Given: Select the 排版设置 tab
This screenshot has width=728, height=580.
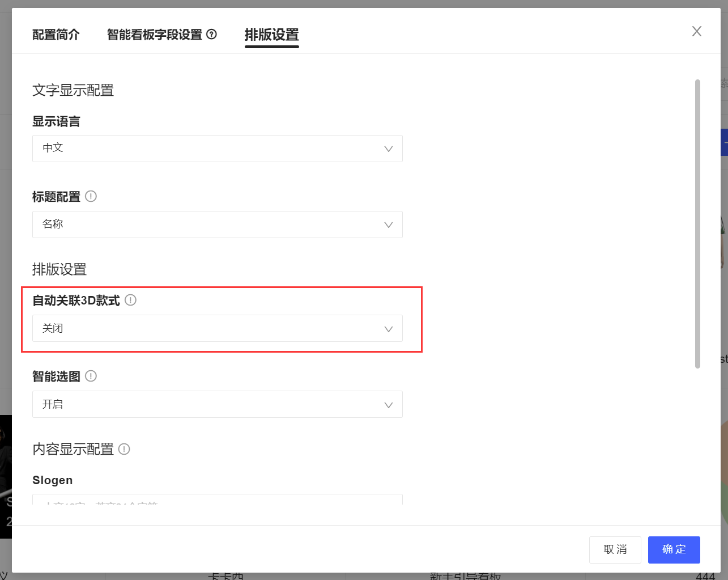Looking at the screenshot, I should 271,35.
